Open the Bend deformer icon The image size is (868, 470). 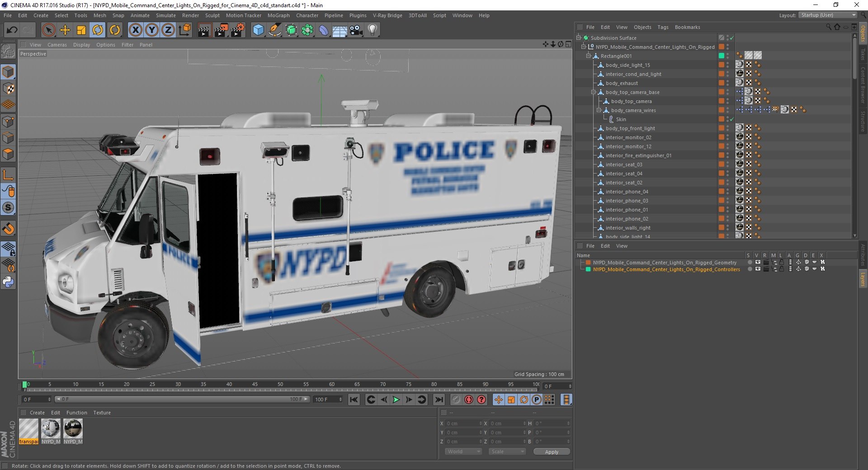coord(324,30)
